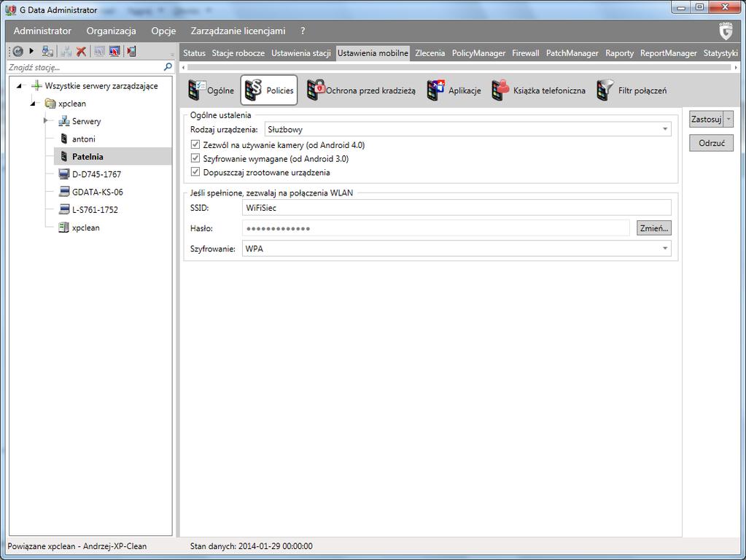Switch to the Raporty tab
Screen dimensions: 746x560
click(619, 52)
